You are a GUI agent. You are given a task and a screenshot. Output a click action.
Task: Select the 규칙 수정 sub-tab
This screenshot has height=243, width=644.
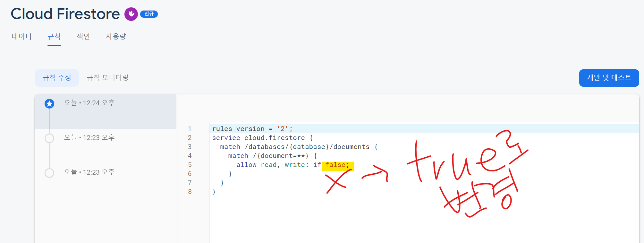(57, 78)
